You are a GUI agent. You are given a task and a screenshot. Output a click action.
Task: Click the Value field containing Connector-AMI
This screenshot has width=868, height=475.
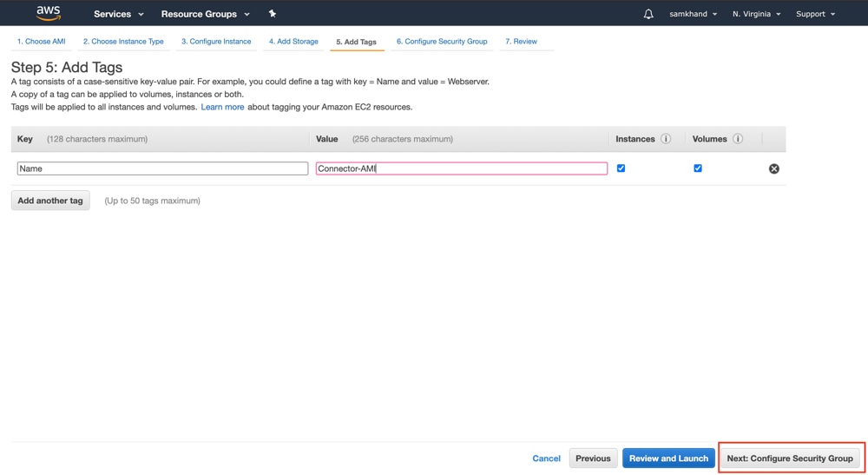461,168
